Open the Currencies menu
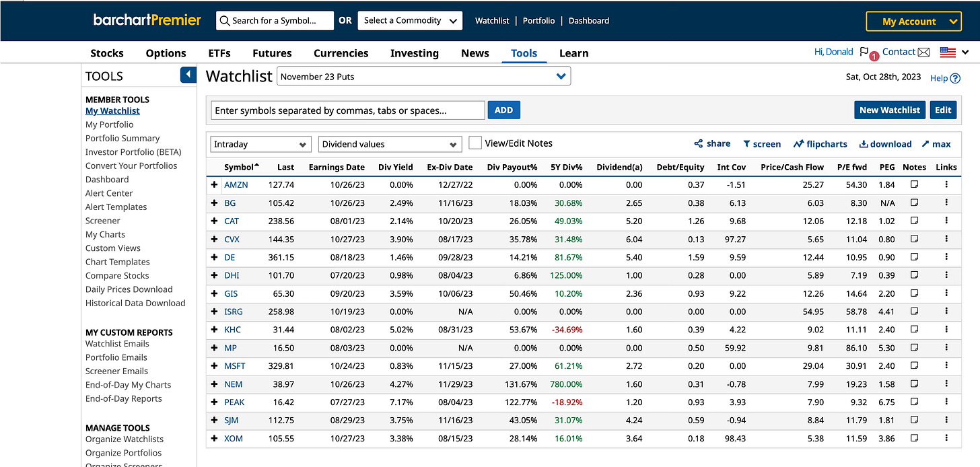 pyautogui.click(x=341, y=53)
